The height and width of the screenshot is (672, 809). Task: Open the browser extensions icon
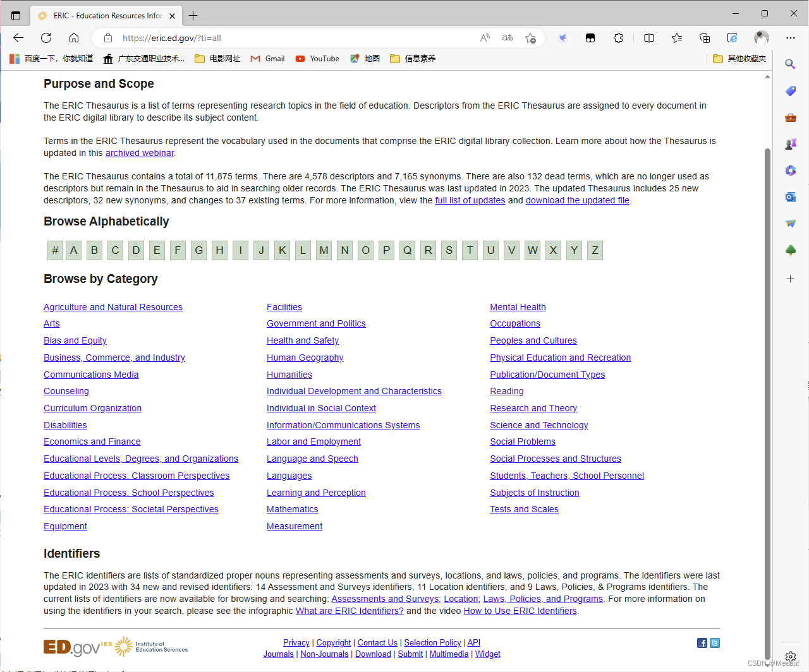tap(619, 38)
